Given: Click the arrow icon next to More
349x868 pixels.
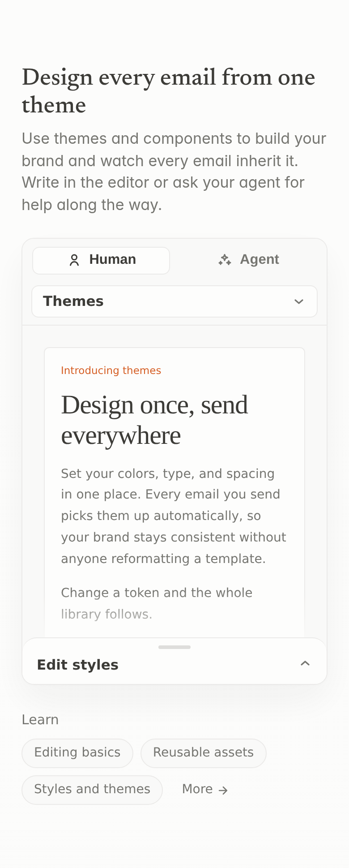Looking at the screenshot, I should pyautogui.click(x=223, y=791).
